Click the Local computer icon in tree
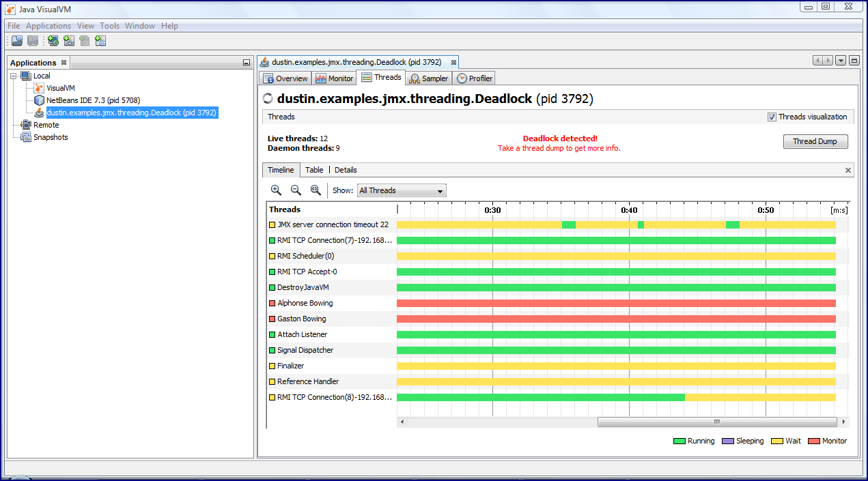The height and width of the screenshot is (481, 868). pos(25,76)
